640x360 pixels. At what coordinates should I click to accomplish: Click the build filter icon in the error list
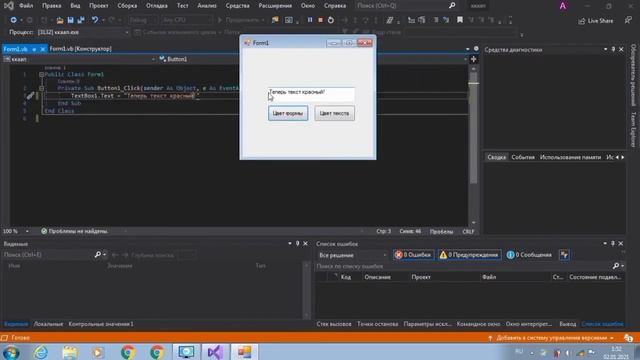pos(564,255)
